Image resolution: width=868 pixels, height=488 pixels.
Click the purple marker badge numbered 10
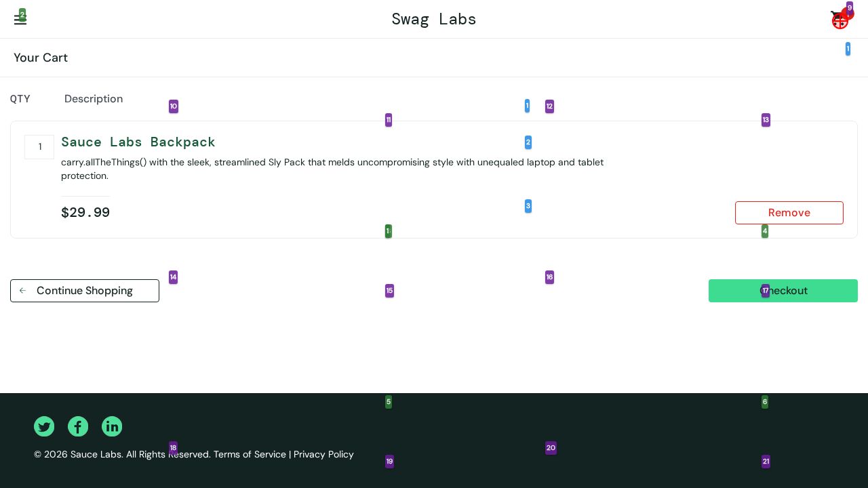pyautogui.click(x=174, y=106)
